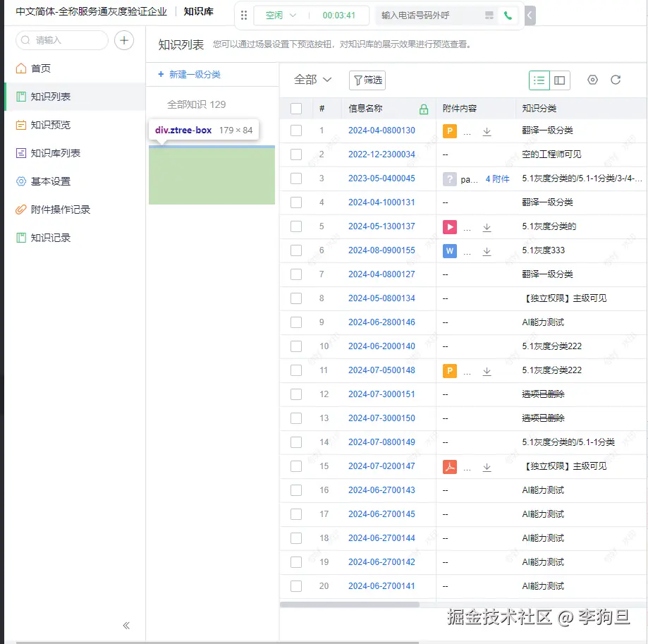Open the 4 附件 link in row 3

(497, 179)
